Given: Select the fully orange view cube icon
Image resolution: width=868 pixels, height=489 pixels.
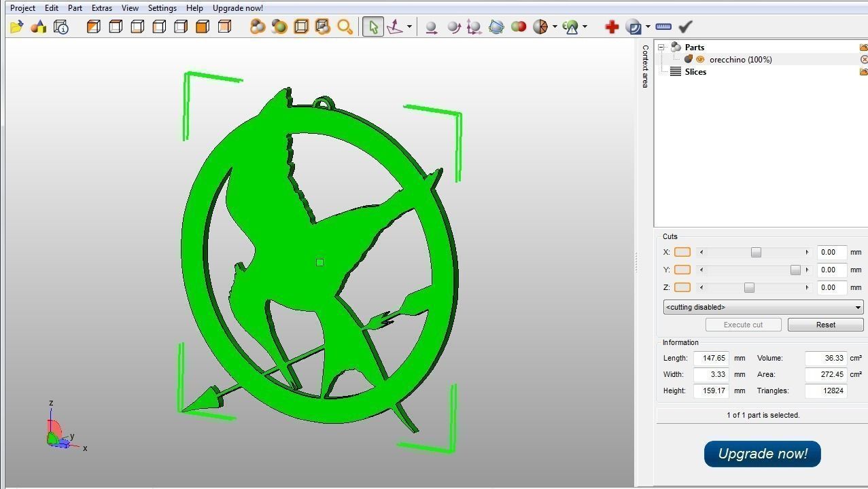Looking at the screenshot, I should (203, 26).
